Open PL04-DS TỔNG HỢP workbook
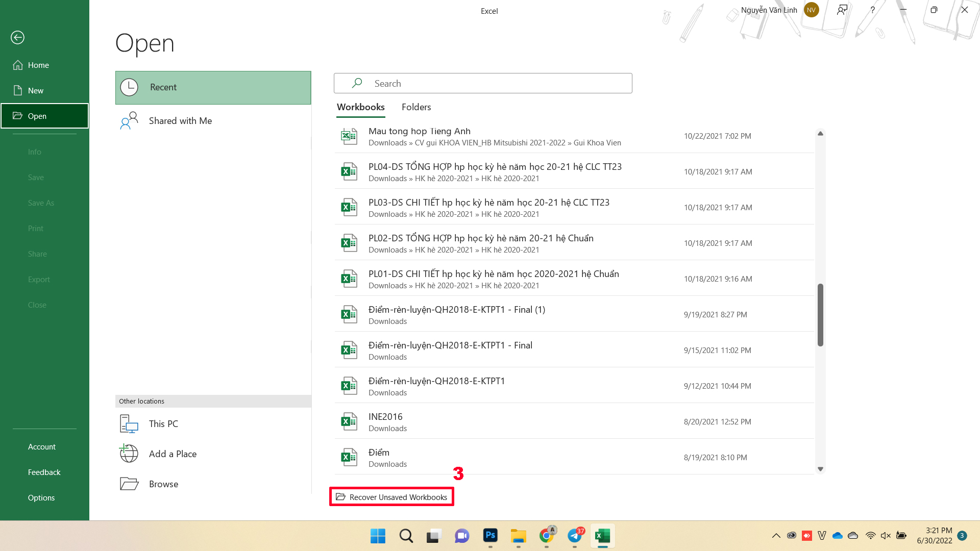This screenshot has width=980, height=551. click(574, 171)
